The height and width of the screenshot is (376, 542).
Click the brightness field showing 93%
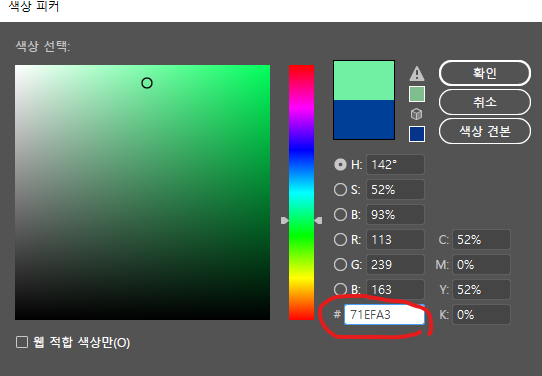(x=395, y=214)
